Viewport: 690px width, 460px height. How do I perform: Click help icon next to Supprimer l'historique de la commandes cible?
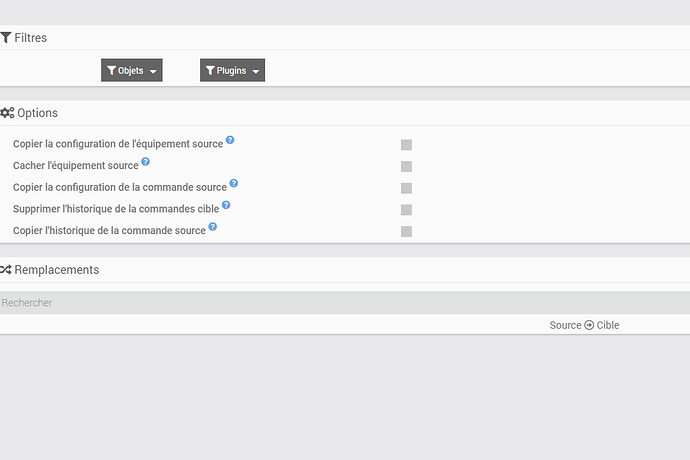226,205
